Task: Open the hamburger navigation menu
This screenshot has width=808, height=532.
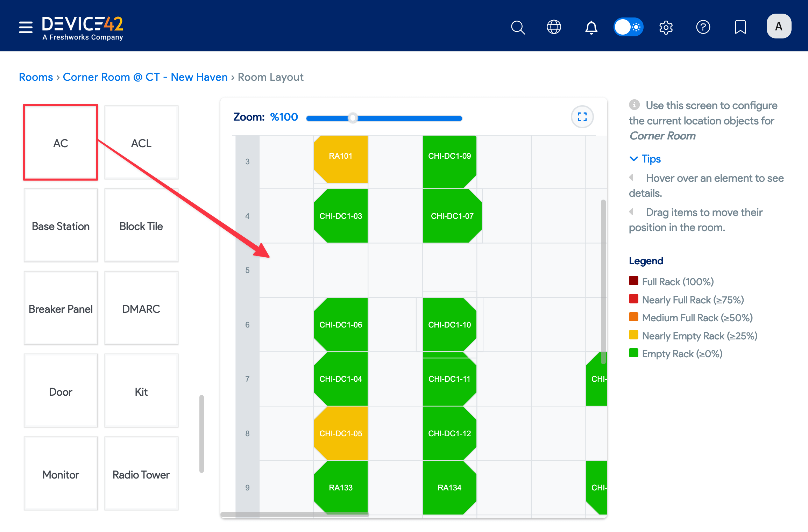Action: click(26, 27)
